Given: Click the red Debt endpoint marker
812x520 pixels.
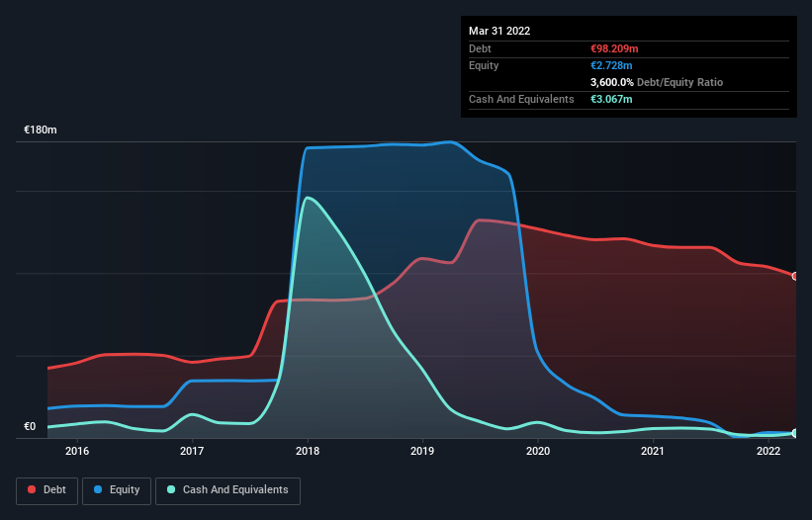Looking at the screenshot, I should (x=795, y=276).
